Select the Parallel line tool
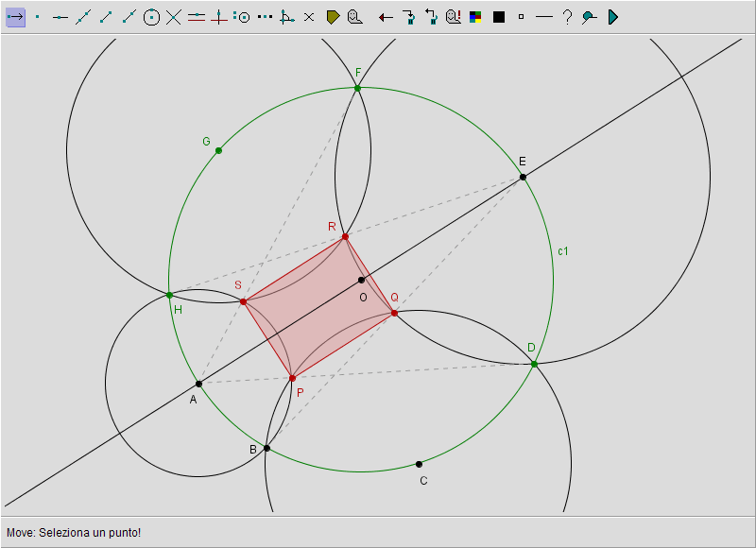 (197, 17)
